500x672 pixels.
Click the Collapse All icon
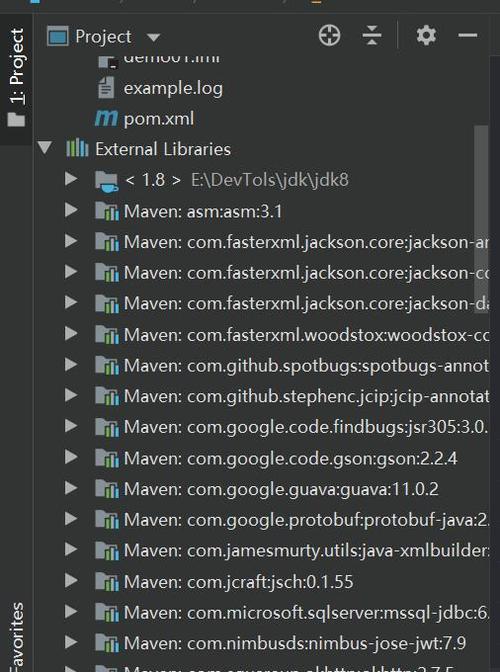click(372, 36)
